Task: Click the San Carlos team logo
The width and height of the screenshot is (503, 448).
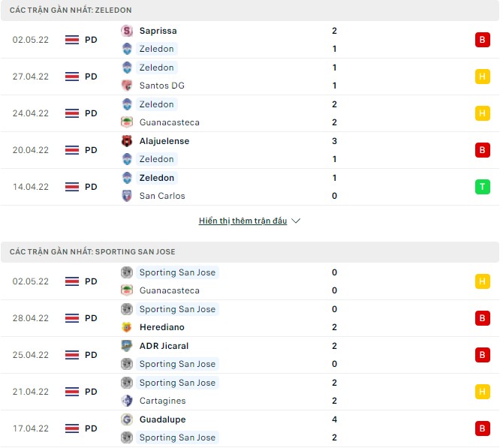Action: 127,196
